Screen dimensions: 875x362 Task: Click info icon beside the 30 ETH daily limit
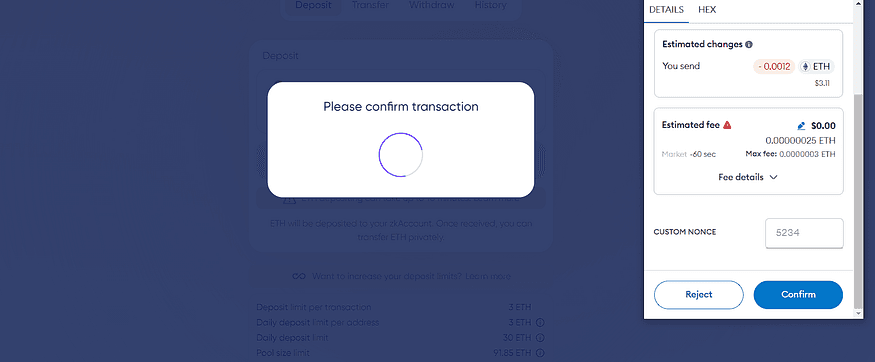[540, 337]
